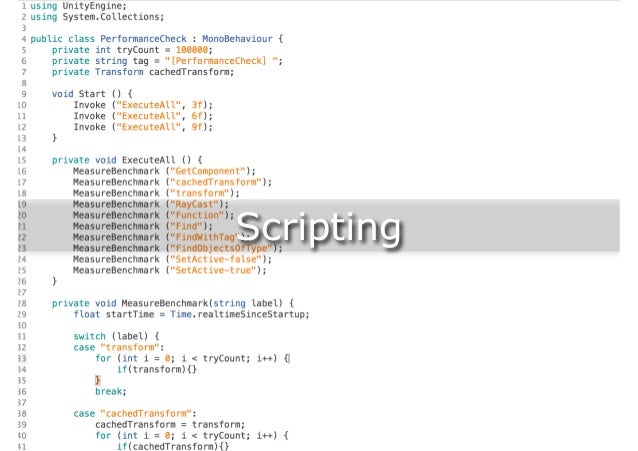This screenshot has height=451, width=638.
Task: Click the for loop on line 40
Action: 192,436
